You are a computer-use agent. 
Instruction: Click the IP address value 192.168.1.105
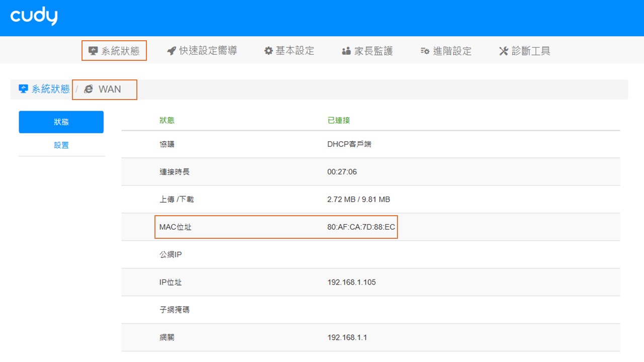(351, 282)
